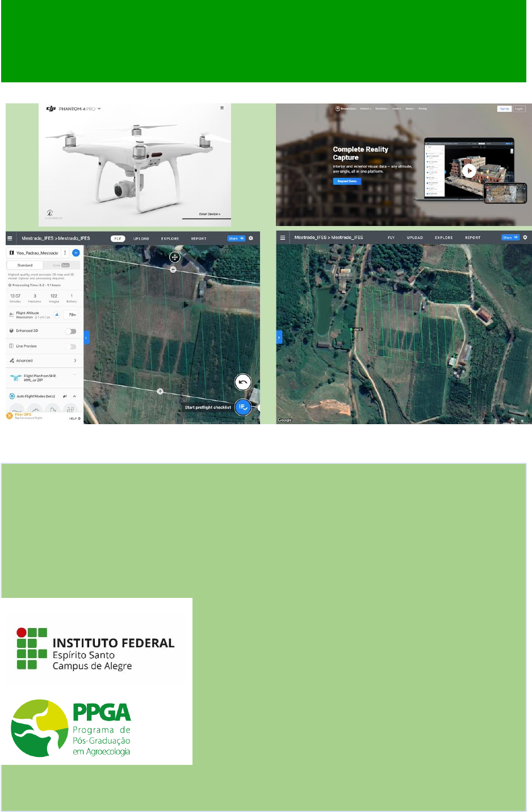Toggle the Enhanced 3D switch
The image size is (532, 812).
point(70,331)
